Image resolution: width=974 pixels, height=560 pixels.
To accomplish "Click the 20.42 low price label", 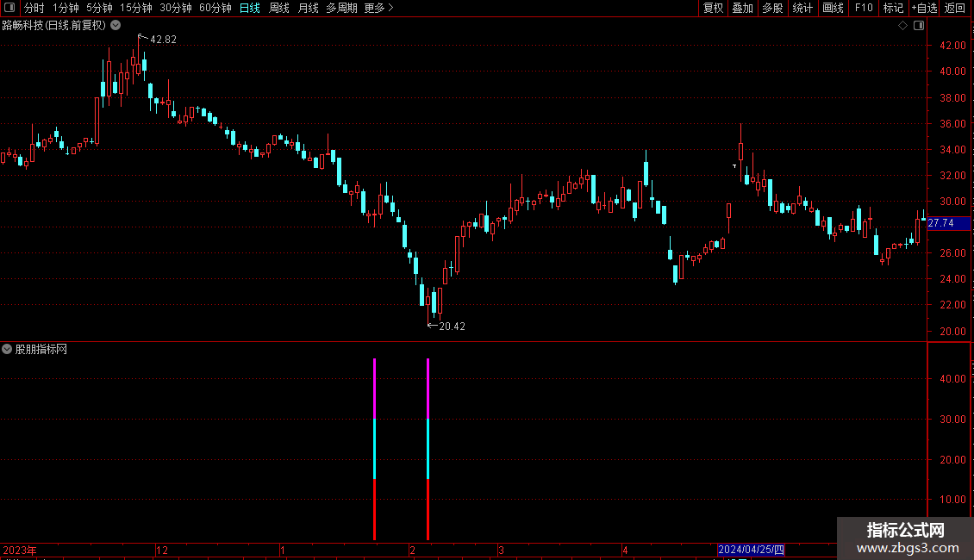I will coord(453,326).
